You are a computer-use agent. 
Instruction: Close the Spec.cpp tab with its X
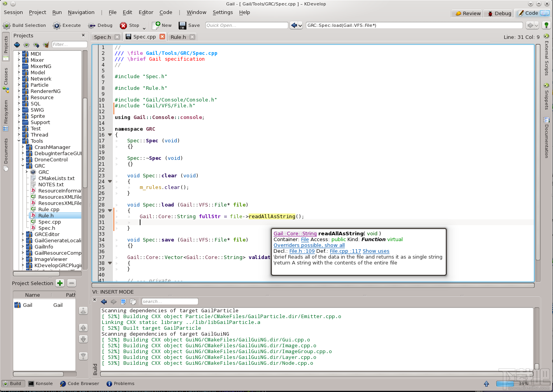coord(162,37)
